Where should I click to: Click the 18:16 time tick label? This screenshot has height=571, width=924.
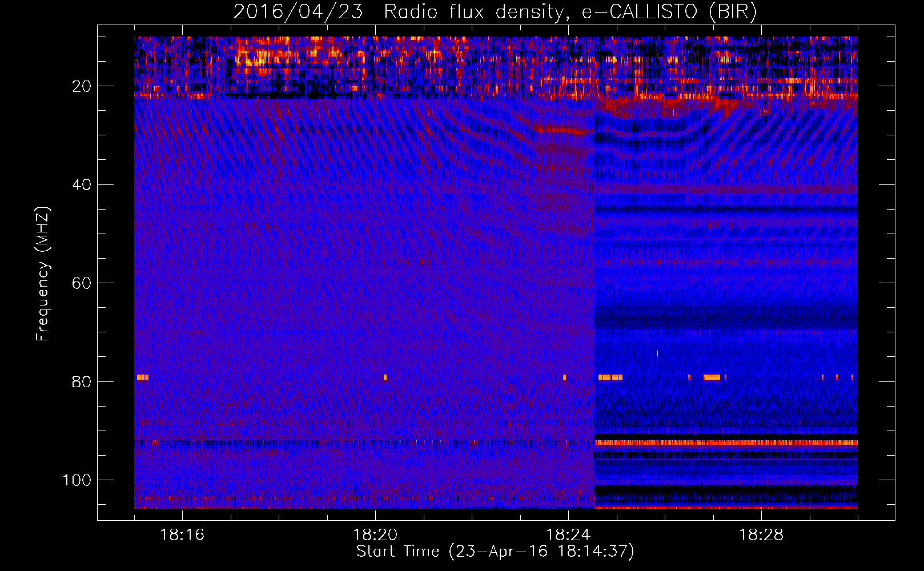[182, 535]
